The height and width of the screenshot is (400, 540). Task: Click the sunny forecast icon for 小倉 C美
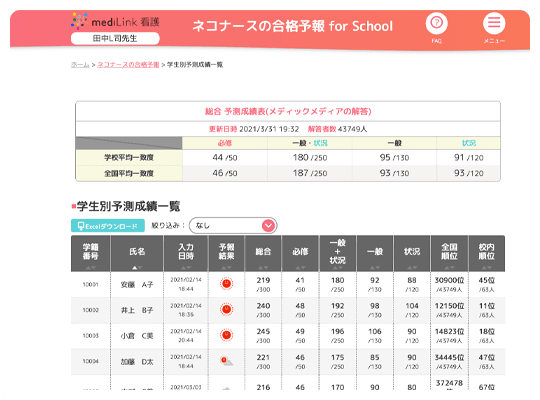tap(226, 335)
